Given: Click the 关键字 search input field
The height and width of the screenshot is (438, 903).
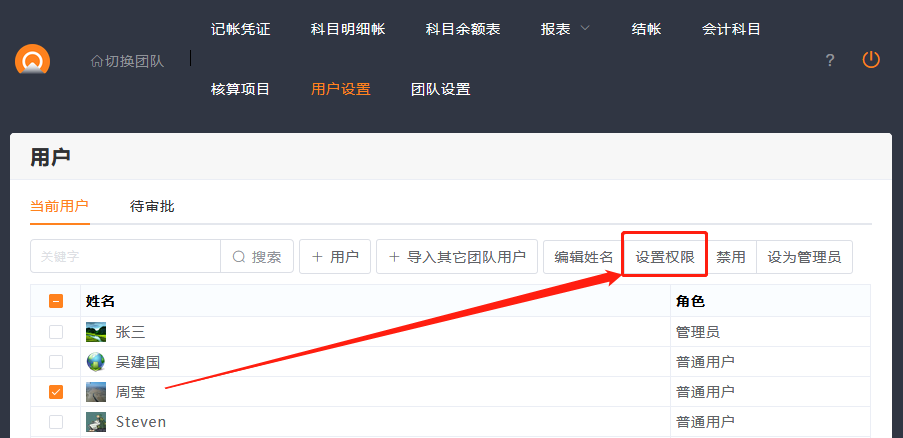Looking at the screenshot, I should [125, 257].
